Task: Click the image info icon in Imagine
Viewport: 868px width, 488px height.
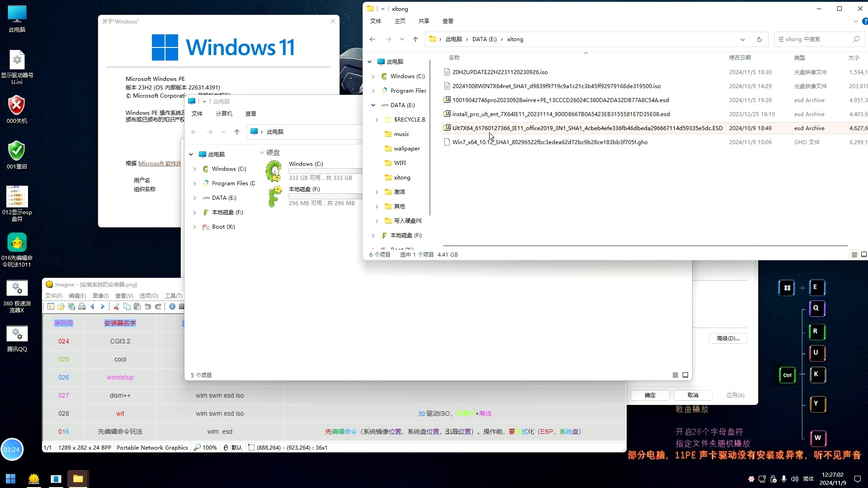Action: pos(172,307)
